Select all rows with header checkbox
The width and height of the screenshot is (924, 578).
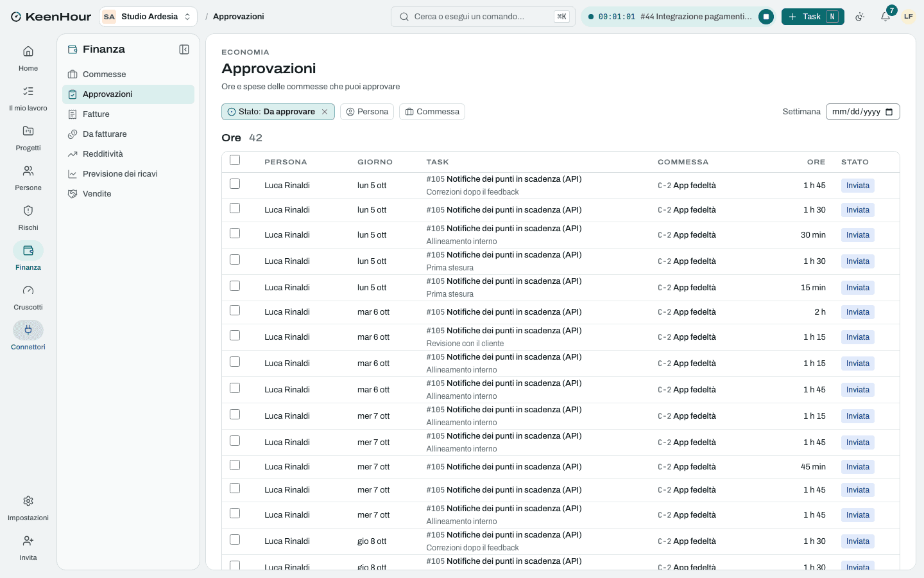pyautogui.click(x=235, y=160)
